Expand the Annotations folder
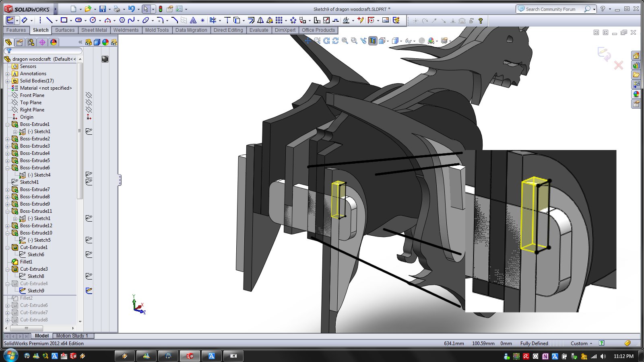Image resolution: width=644 pixels, height=362 pixels. click(x=7, y=74)
